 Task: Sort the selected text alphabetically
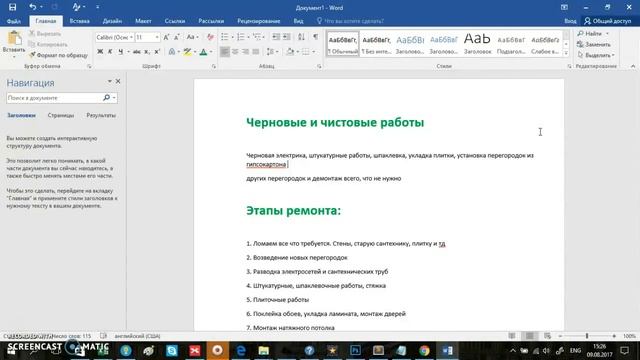tap(301, 37)
